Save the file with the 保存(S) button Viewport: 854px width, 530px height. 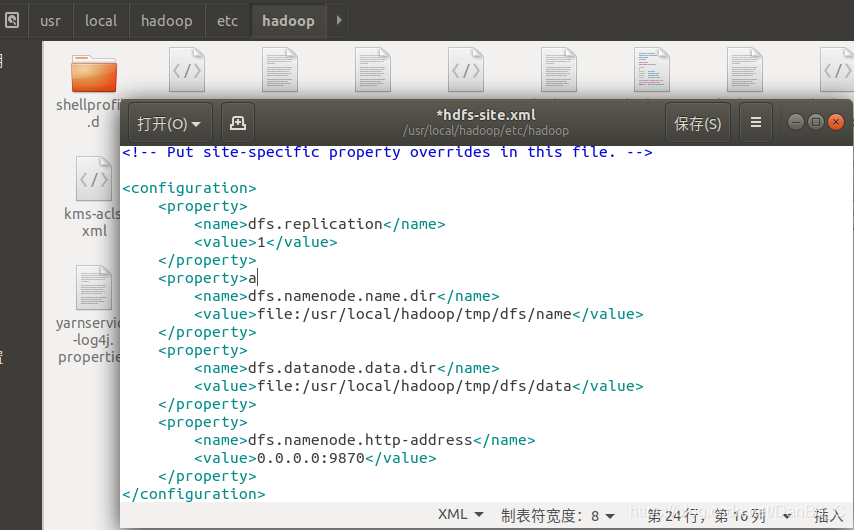pos(698,123)
